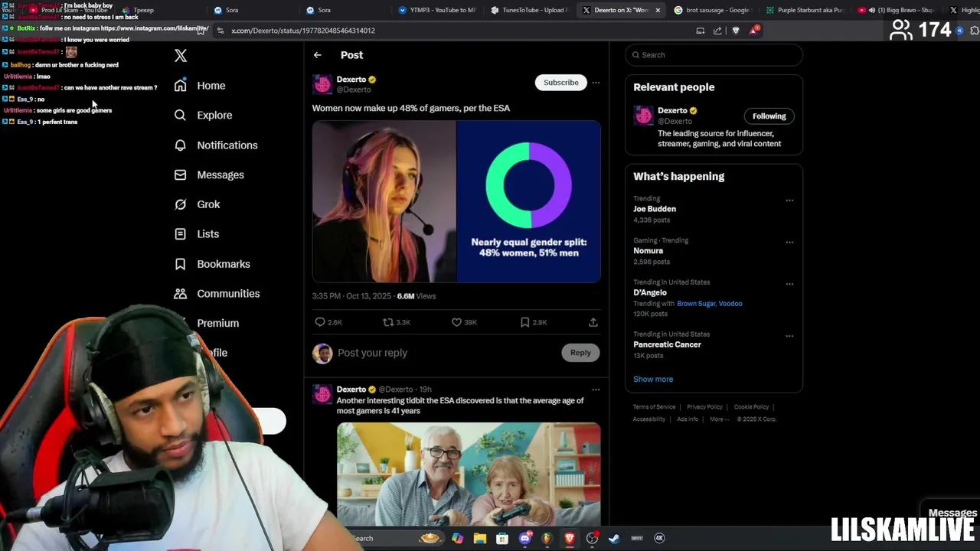
Task: Open Discord from the taskbar
Action: point(524,538)
